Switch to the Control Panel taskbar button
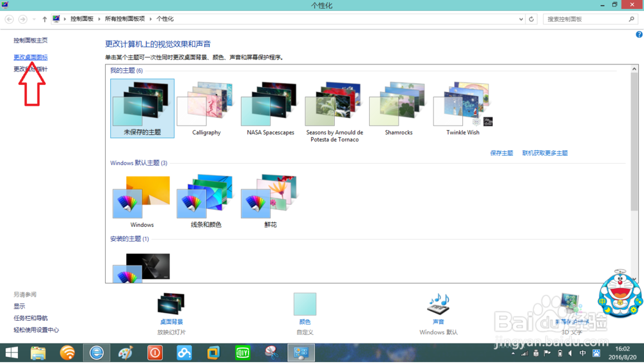644x364 pixels. pyautogui.click(x=301, y=353)
